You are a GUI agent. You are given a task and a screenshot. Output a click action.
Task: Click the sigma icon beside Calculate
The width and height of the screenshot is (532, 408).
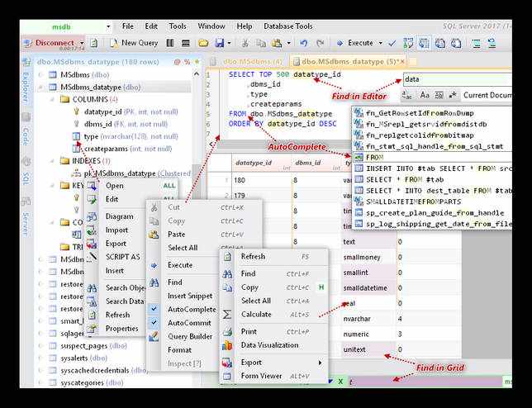coord(226,315)
